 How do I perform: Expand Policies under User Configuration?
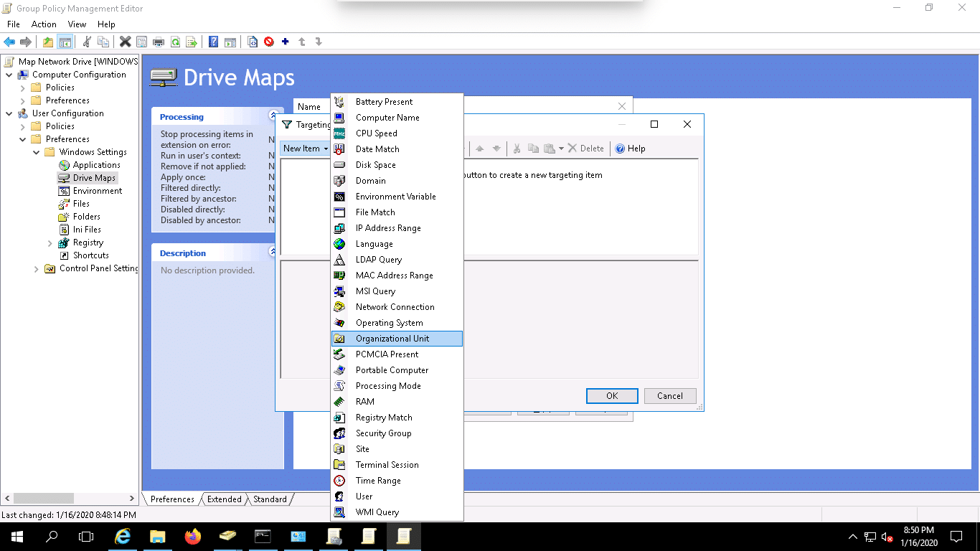click(22, 126)
